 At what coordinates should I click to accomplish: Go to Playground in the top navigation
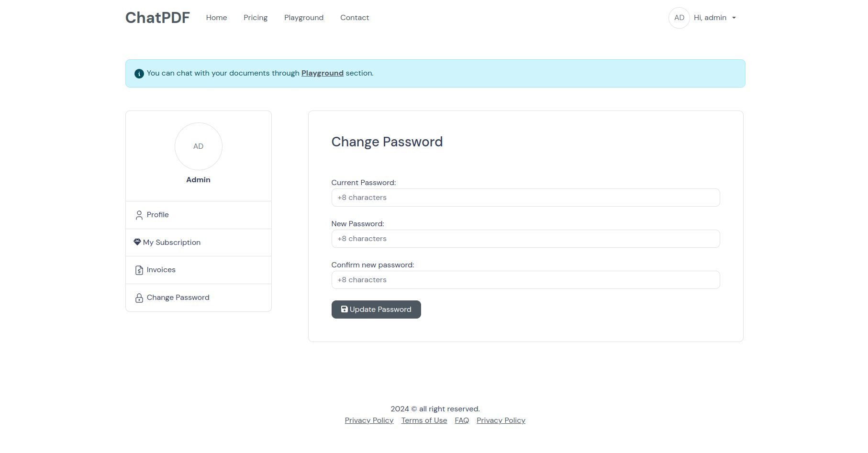(304, 18)
